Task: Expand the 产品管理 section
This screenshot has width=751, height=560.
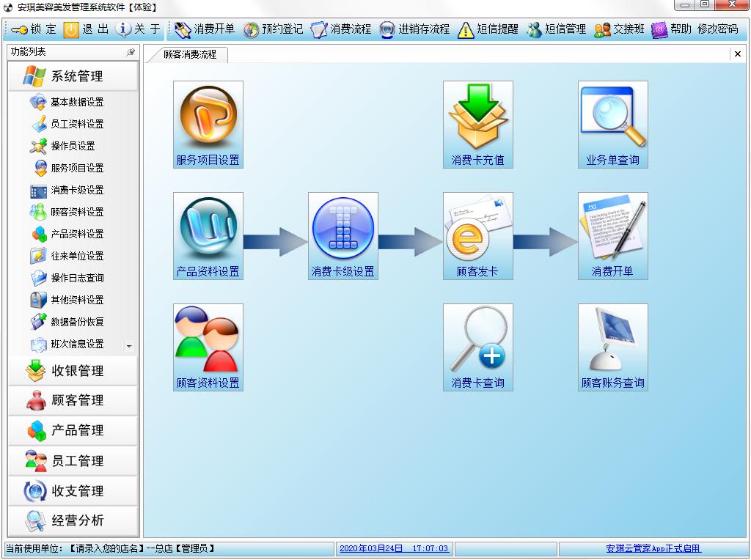Action: click(x=73, y=431)
